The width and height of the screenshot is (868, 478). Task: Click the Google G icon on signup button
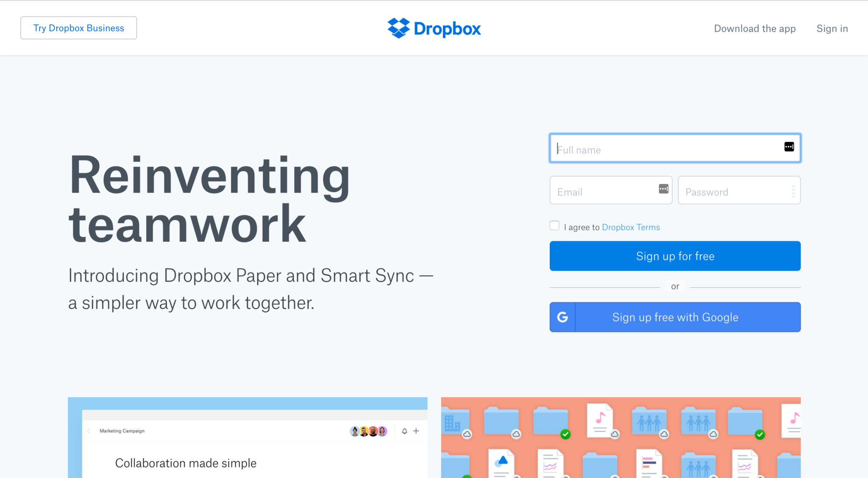[x=562, y=317]
